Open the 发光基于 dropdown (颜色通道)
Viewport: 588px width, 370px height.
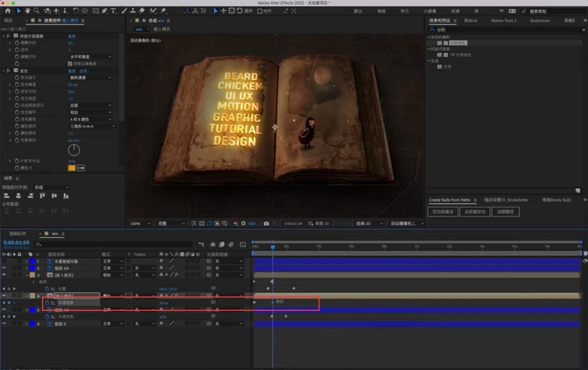[x=91, y=77]
